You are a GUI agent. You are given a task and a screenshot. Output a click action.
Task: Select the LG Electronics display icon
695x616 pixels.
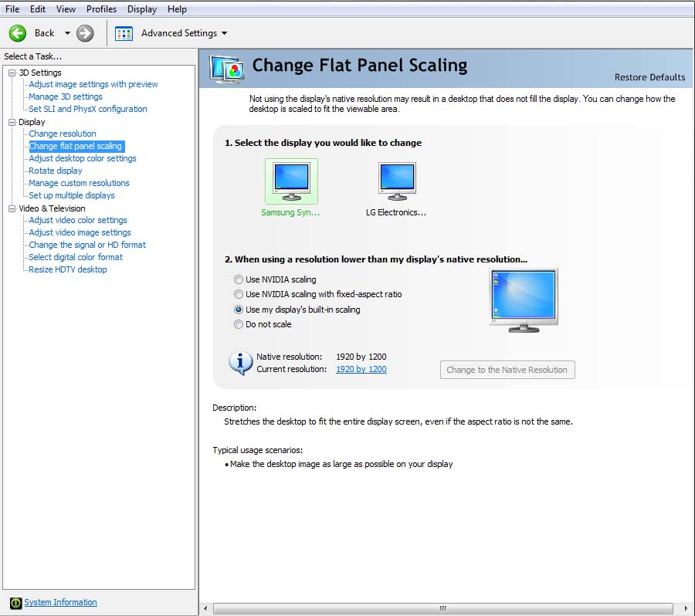coord(397,181)
